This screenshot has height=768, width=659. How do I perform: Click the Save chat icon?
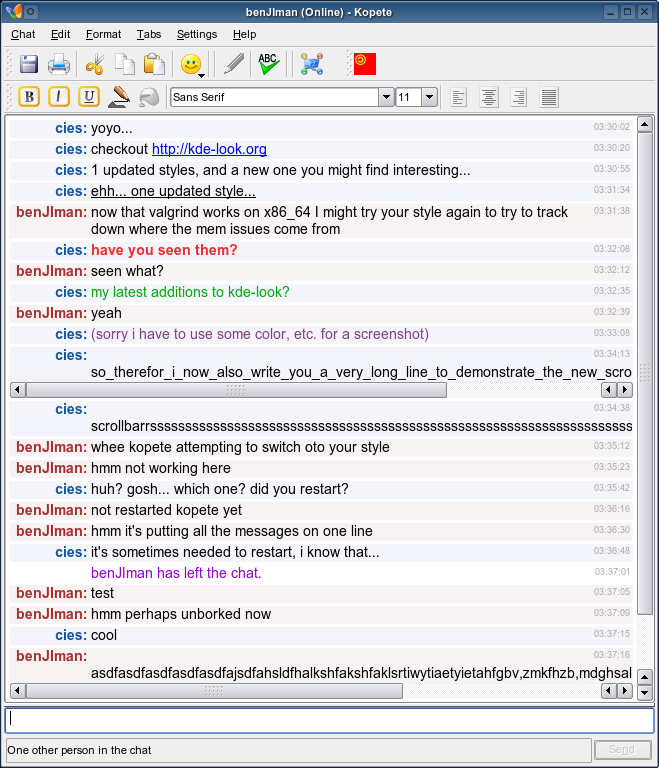pyautogui.click(x=29, y=64)
